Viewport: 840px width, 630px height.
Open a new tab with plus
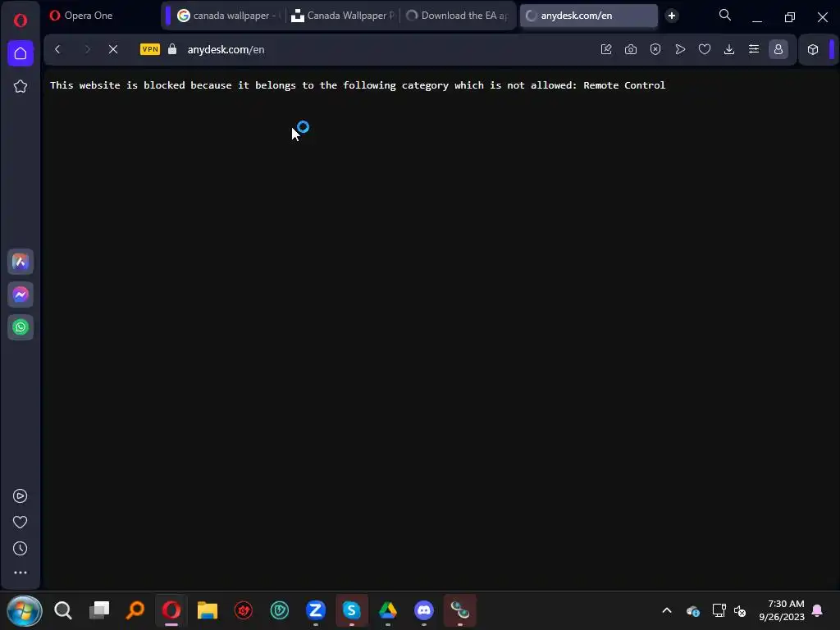click(671, 16)
